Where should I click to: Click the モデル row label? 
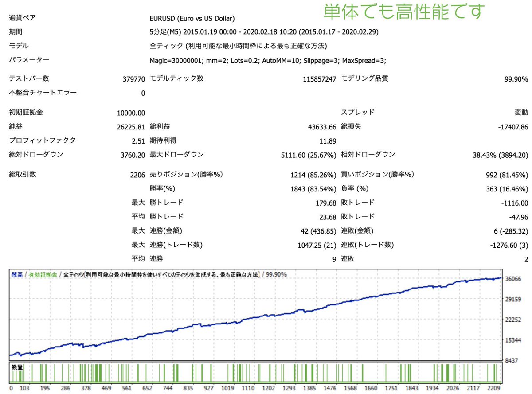(19, 46)
